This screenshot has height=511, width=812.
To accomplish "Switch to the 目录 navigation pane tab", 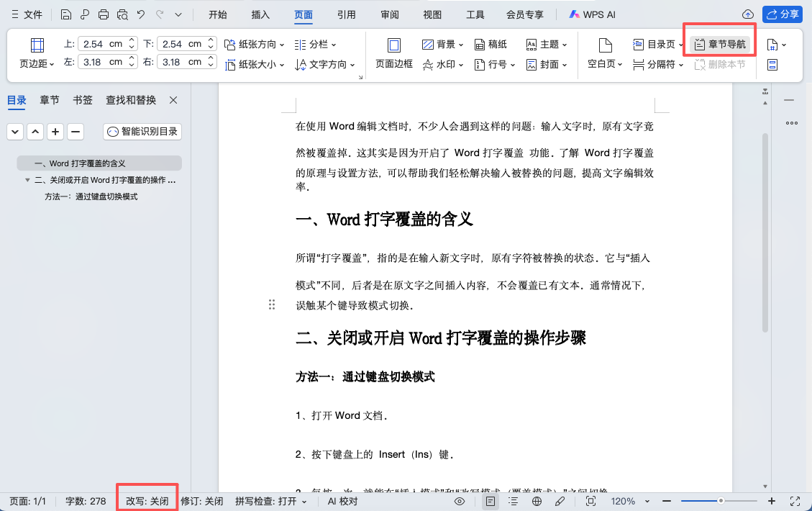I will [17, 100].
